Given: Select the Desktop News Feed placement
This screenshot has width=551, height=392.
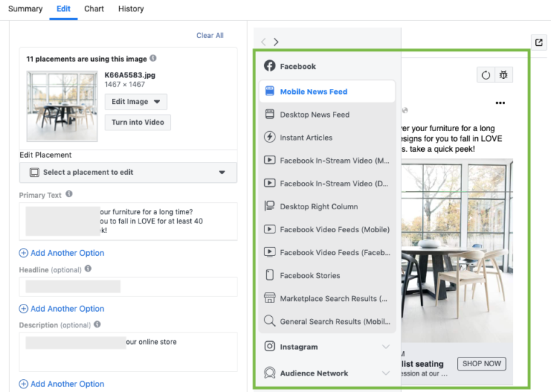Looking at the screenshot, I should pyautogui.click(x=327, y=115).
